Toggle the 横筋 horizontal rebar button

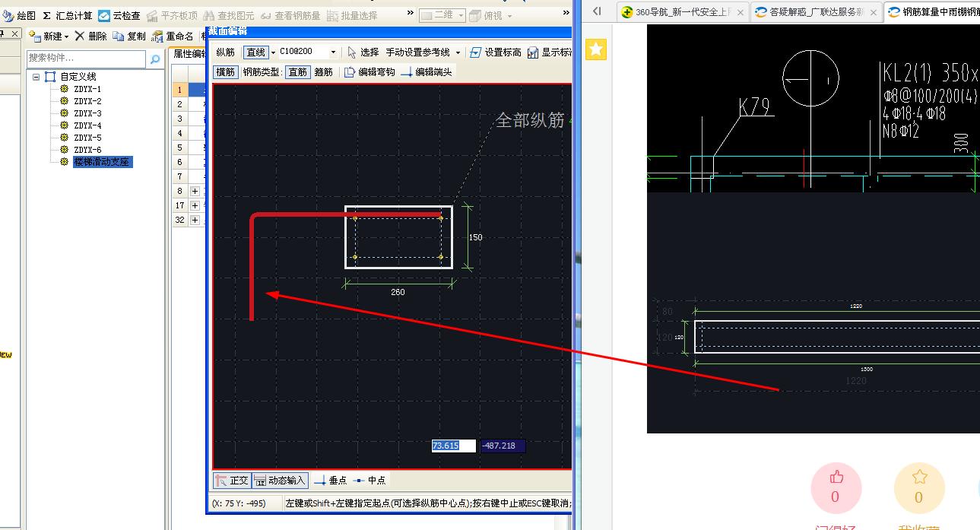(226, 72)
